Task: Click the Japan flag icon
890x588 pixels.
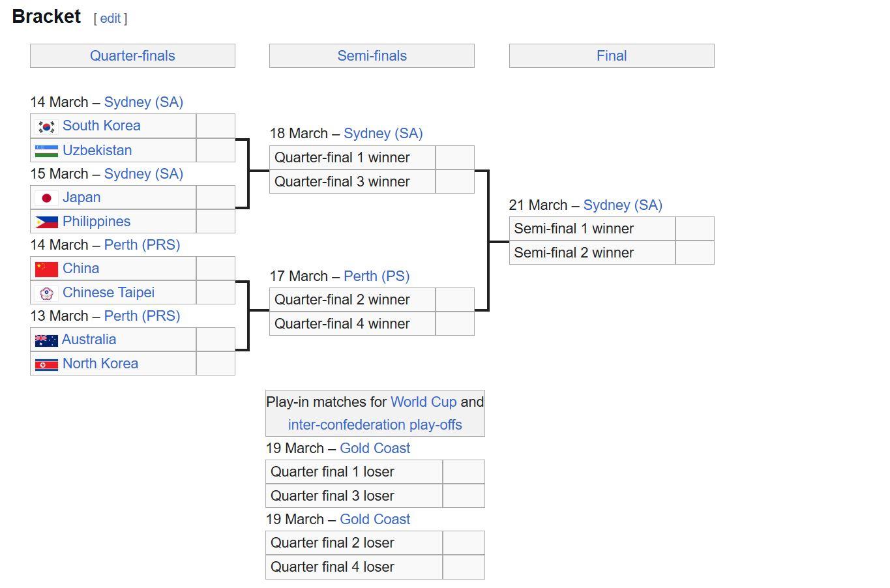Action: (x=46, y=198)
